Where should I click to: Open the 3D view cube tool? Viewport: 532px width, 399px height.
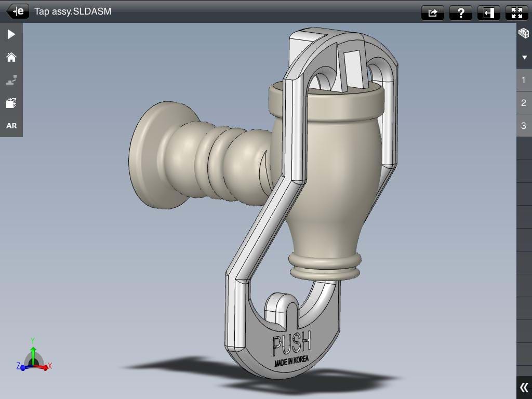coord(11,103)
